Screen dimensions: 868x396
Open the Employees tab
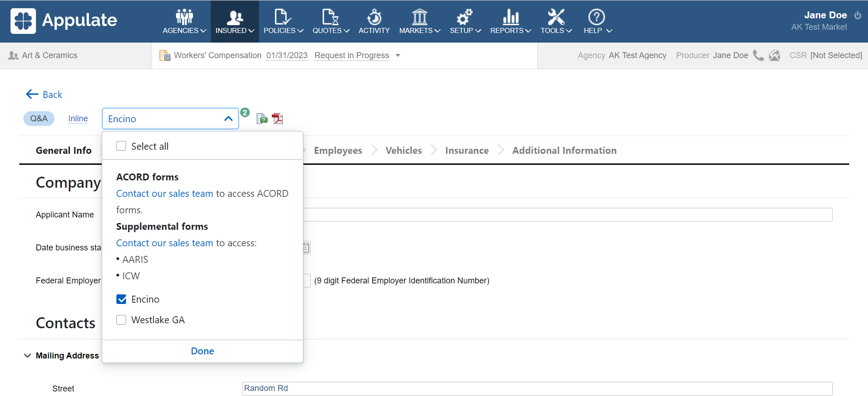[x=338, y=151]
